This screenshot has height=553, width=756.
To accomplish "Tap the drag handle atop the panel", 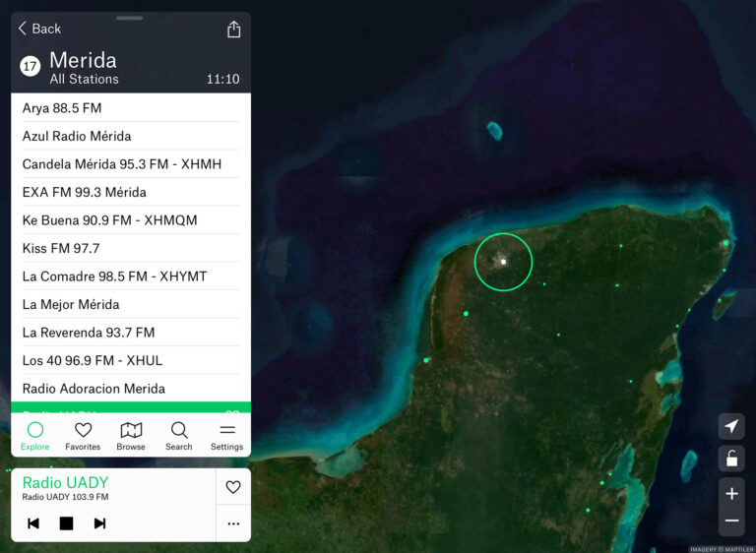I will point(130,19).
